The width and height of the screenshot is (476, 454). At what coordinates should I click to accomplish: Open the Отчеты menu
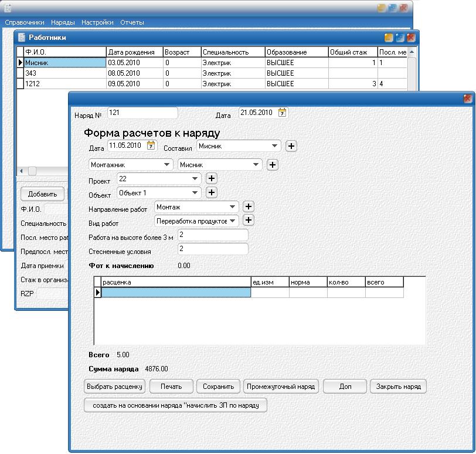click(x=132, y=22)
